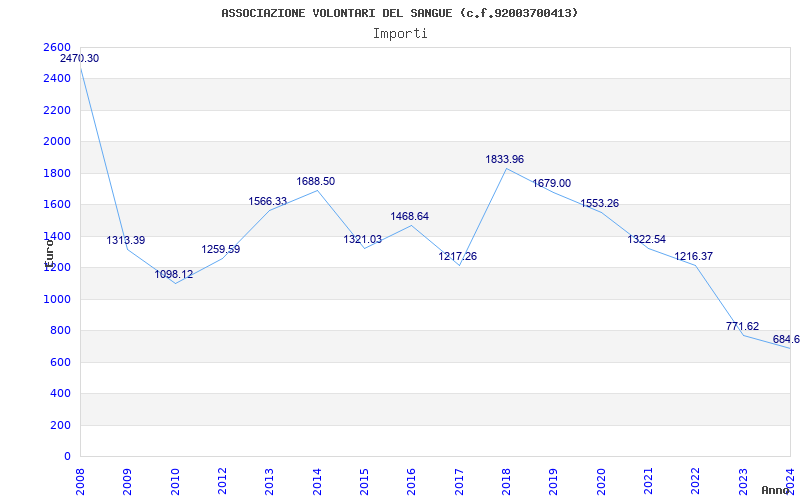Click the y-axis tick 1600
The image size is (800, 500).
click(57, 205)
